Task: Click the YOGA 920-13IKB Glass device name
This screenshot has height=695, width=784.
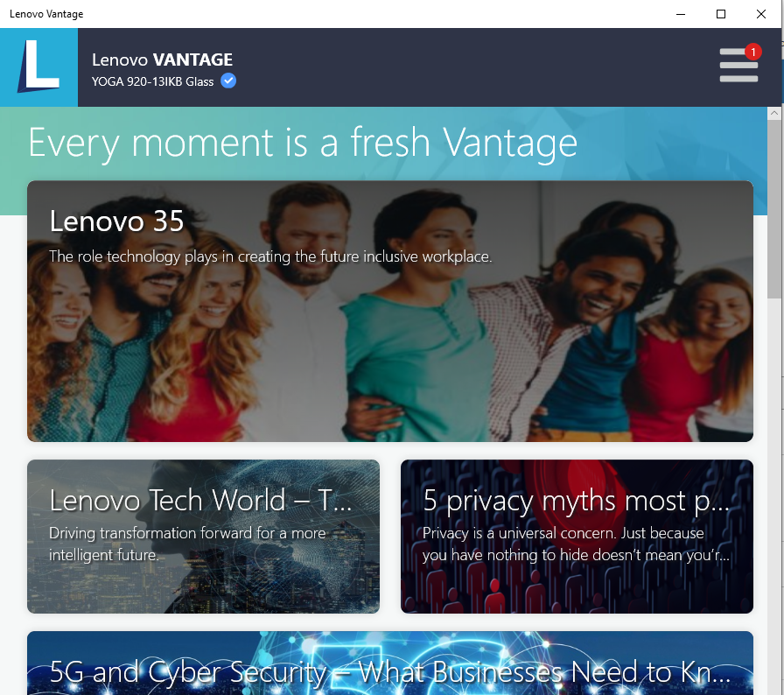Action: point(152,81)
